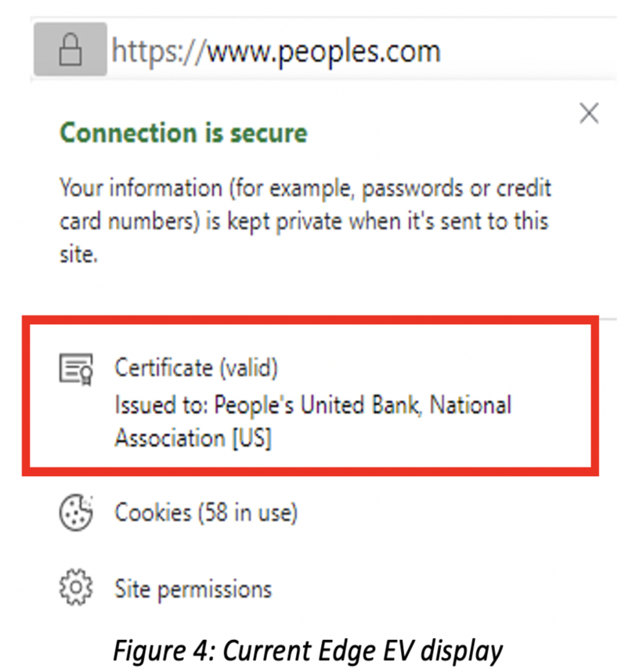625x672 pixels.
Task: Click the "Association [US]" certificate line
Action: click(x=193, y=439)
